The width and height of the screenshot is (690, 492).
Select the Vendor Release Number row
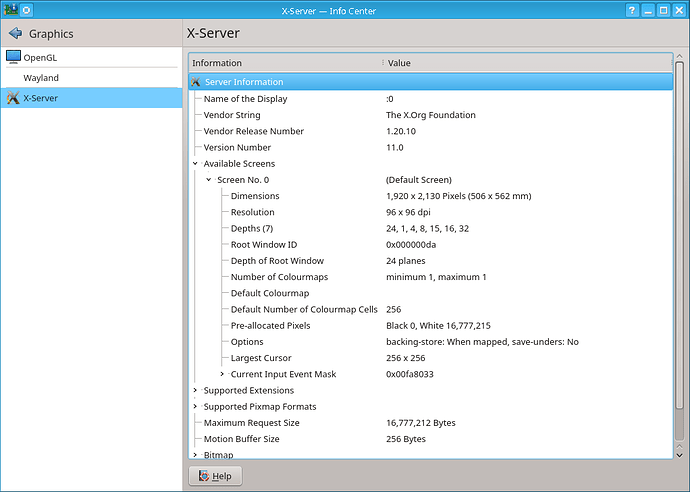(x=431, y=131)
